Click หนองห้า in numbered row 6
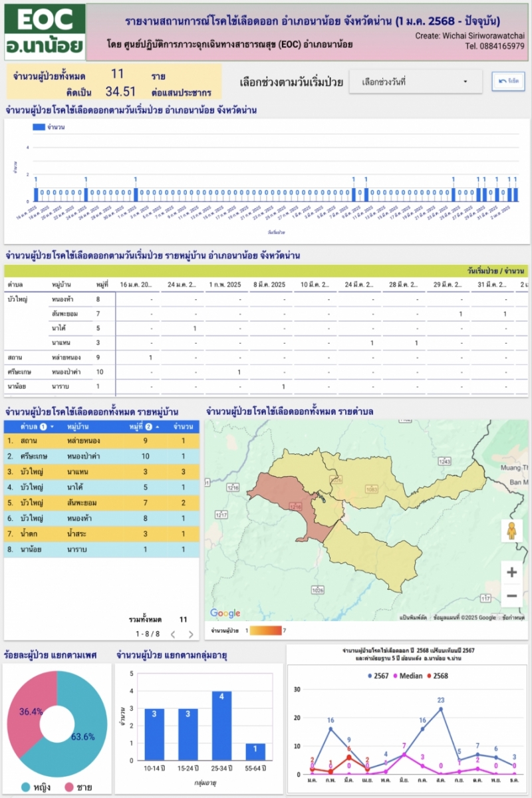This screenshot has height=798, width=532. pos(80,518)
